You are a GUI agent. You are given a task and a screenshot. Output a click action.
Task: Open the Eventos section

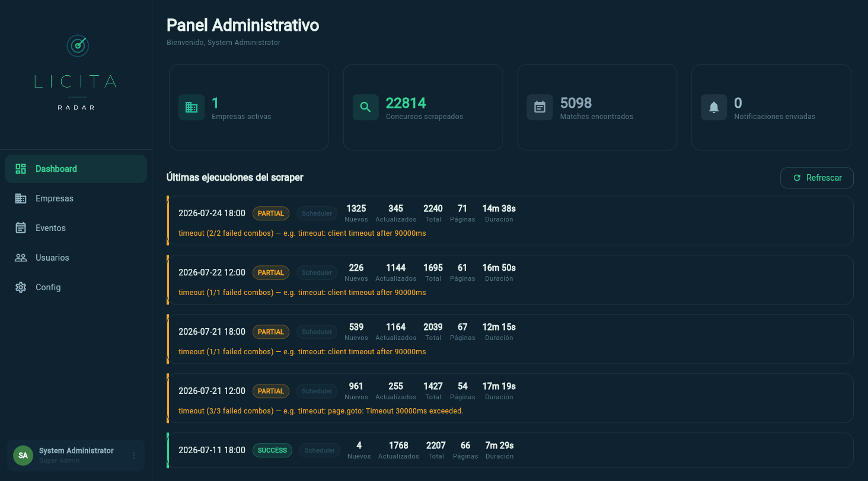point(76,228)
